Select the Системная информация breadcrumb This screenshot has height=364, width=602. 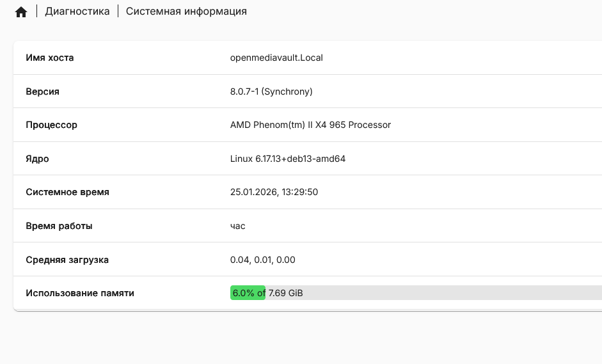pyautogui.click(x=186, y=12)
